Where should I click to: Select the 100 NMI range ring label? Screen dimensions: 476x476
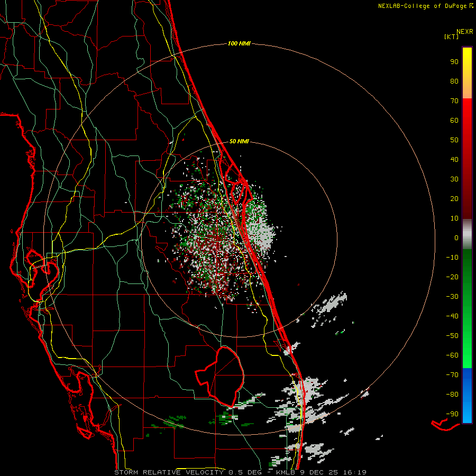239,44
